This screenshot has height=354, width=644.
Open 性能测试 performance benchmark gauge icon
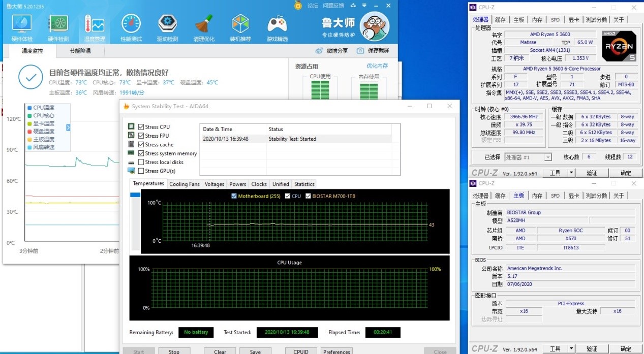click(x=131, y=28)
